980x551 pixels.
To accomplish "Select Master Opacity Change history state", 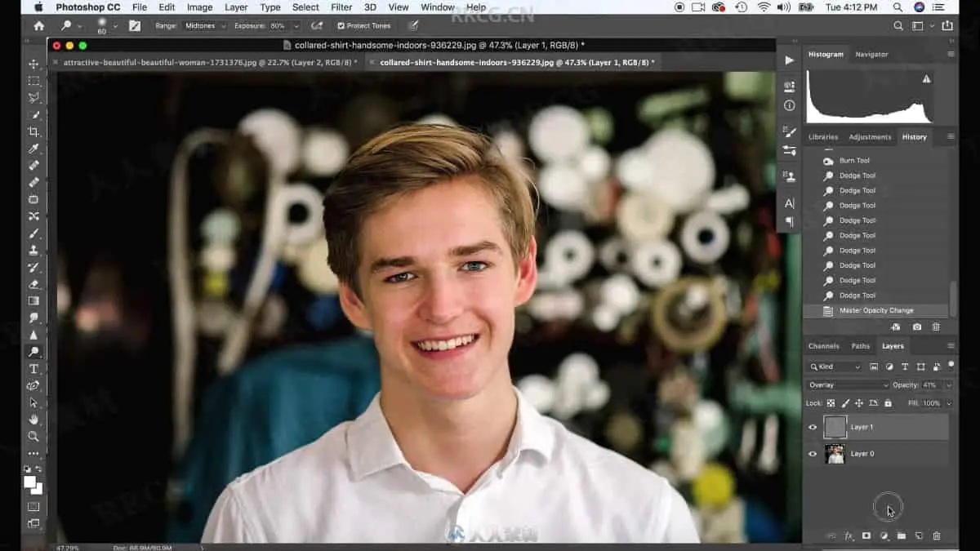I will (x=877, y=310).
